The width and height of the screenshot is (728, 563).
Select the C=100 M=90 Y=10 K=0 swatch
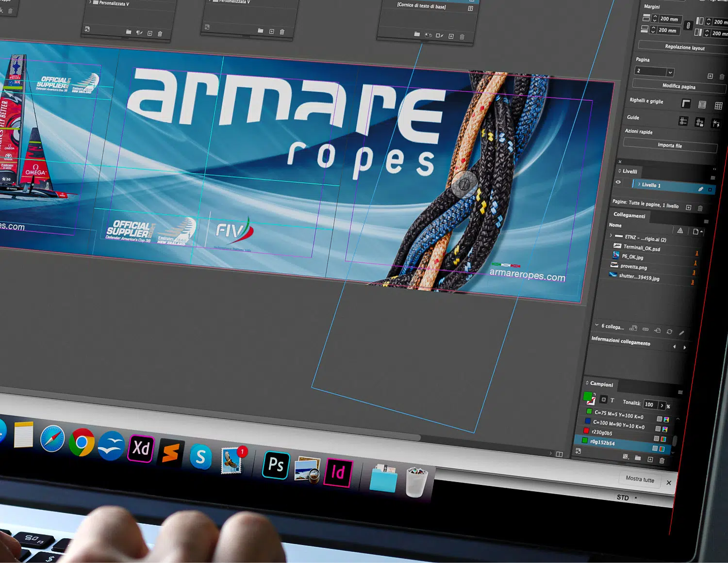click(x=626, y=425)
